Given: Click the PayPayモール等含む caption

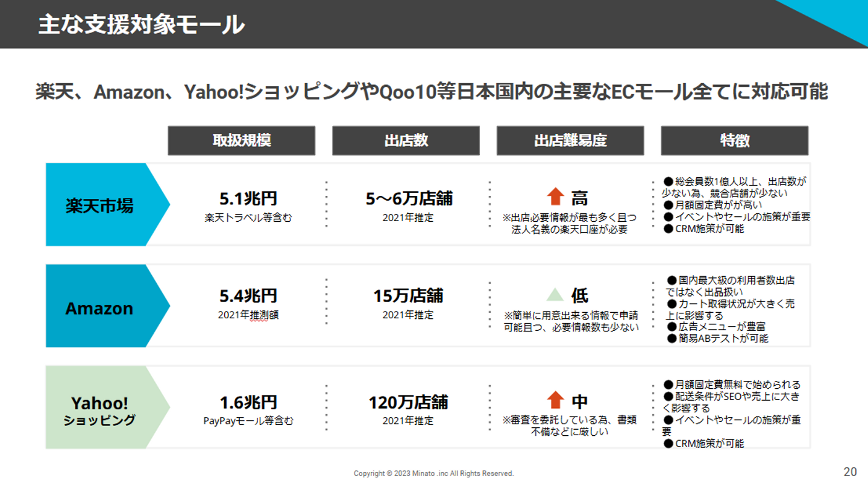Looking at the screenshot, I should [248, 421].
